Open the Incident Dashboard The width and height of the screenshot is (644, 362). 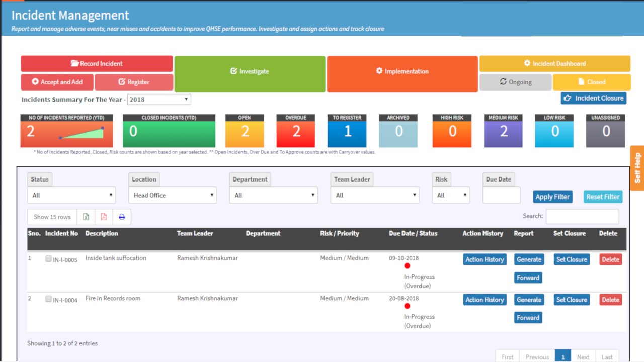(x=554, y=64)
